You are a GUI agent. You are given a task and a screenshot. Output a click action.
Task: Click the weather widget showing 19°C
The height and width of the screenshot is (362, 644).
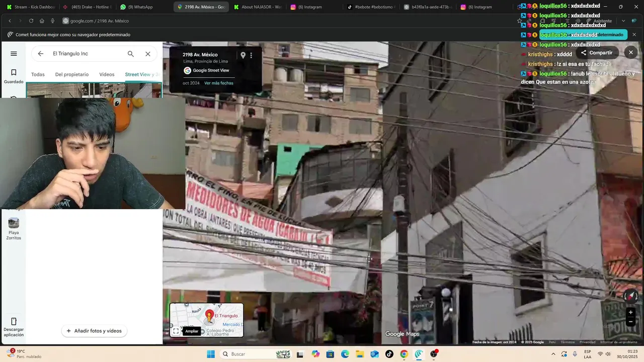24,354
